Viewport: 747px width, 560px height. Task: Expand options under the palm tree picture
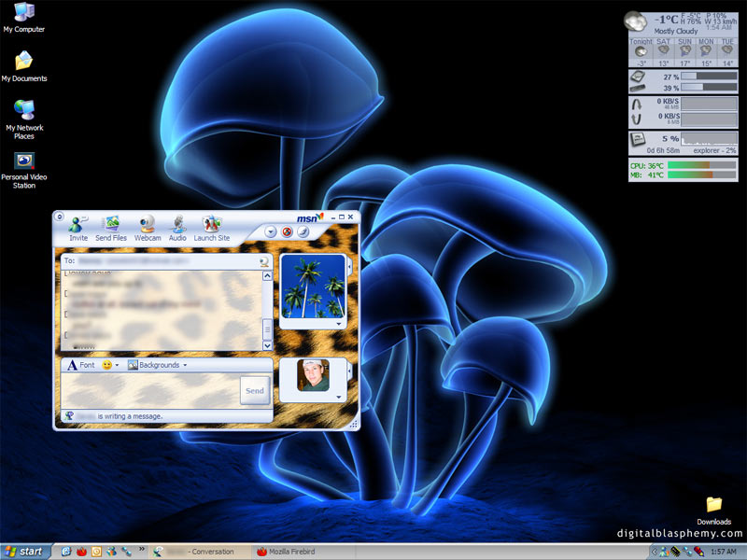[x=337, y=324]
